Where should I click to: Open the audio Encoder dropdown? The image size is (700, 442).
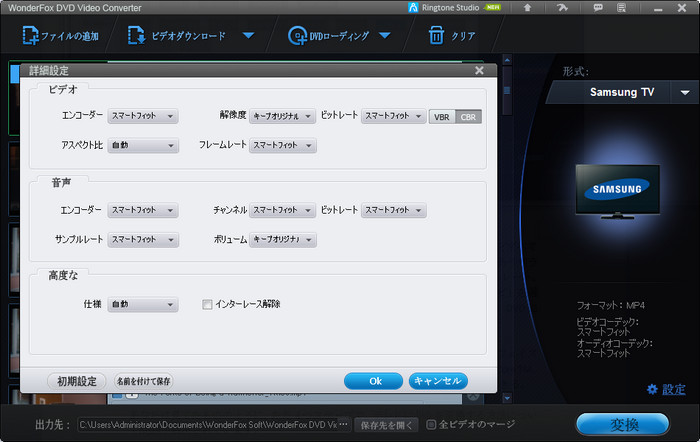tap(143, 210)
